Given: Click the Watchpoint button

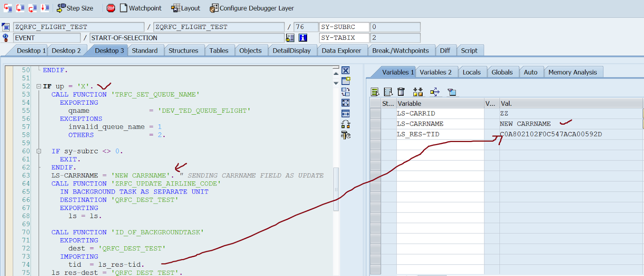Looking at the screenshot, I should [x=140, y=8].
